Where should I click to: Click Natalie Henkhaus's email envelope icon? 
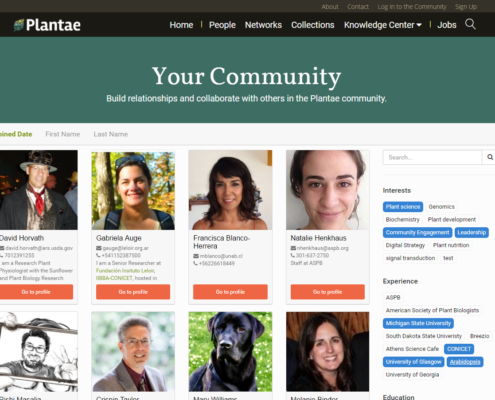click(x=293, y=248)
